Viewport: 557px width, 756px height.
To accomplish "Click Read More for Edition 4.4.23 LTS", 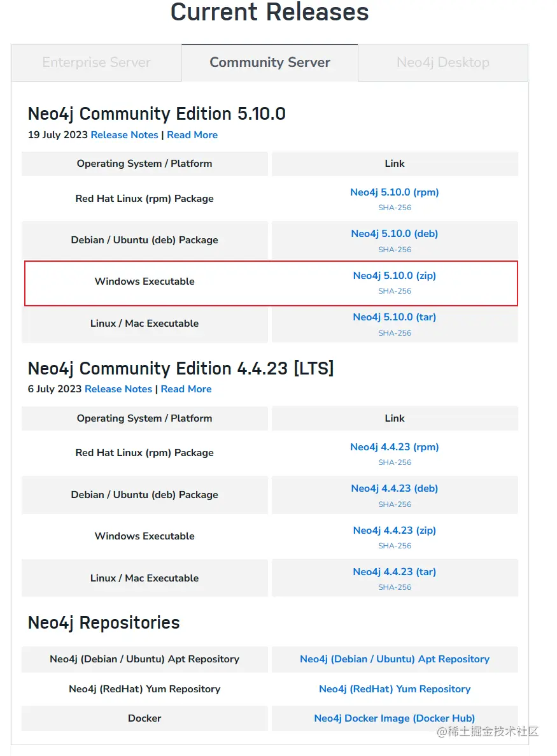I will (x=186, y=389).
